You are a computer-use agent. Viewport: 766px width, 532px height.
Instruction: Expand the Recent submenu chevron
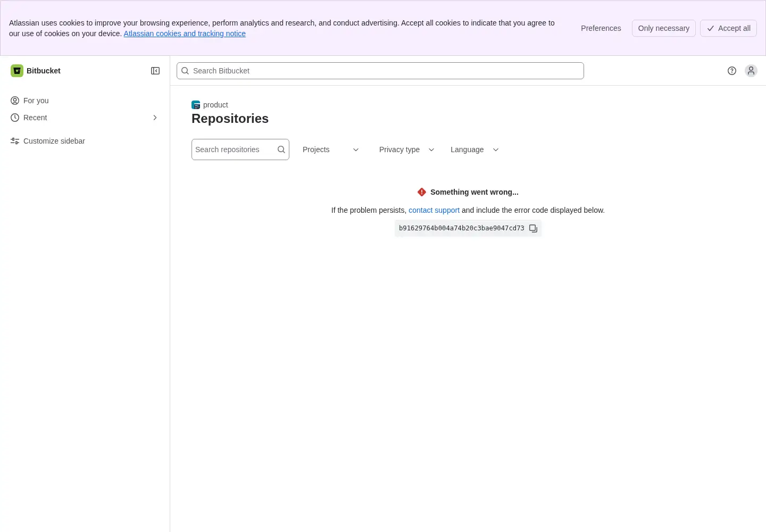[155, 118]
